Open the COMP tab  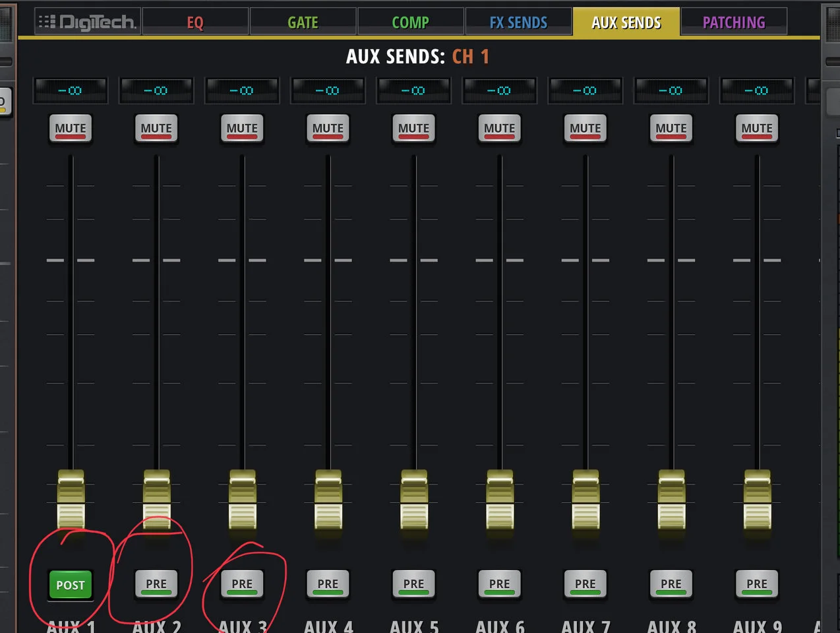click(410, 22)
